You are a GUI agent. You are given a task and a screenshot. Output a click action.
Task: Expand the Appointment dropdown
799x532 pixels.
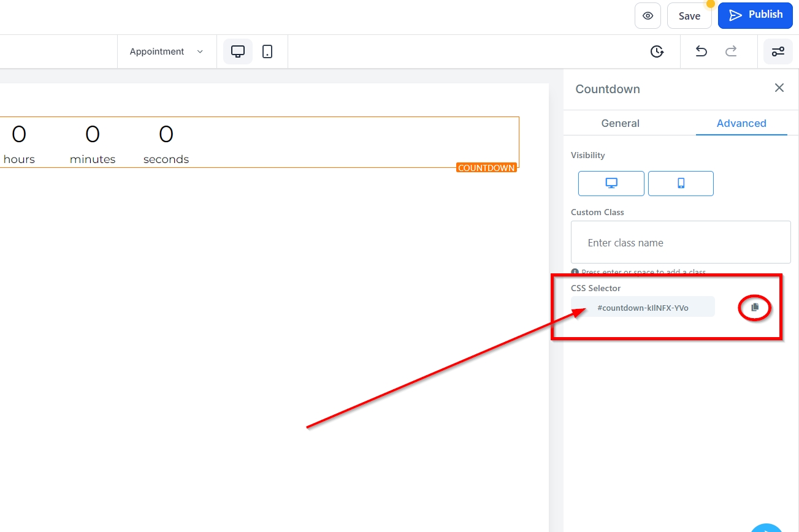166,51
